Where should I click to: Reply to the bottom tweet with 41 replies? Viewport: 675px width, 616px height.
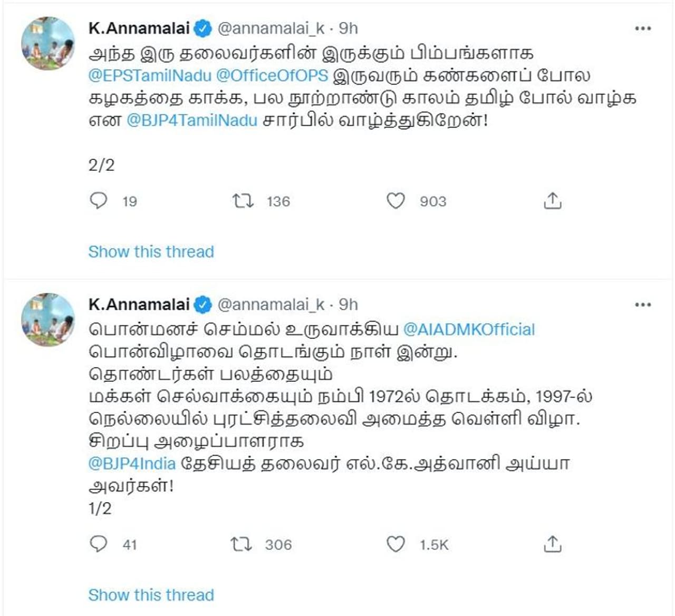coord(99,544)
